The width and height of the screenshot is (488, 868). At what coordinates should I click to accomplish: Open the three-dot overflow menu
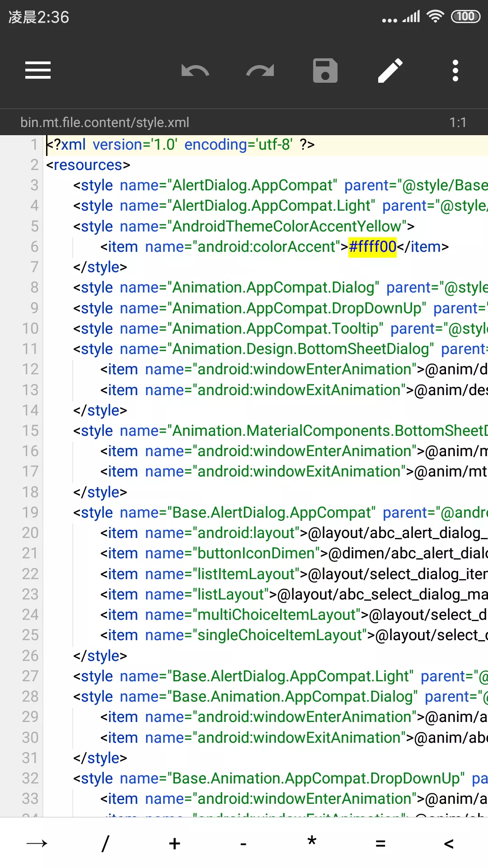pos(455,71)
